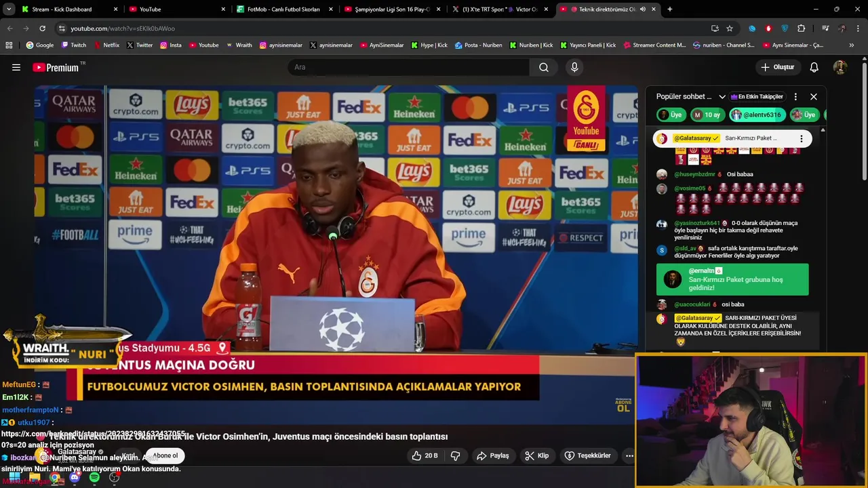Click the Abone ol subscribe button
Screen dimensions: 868x488
[165, 455]
